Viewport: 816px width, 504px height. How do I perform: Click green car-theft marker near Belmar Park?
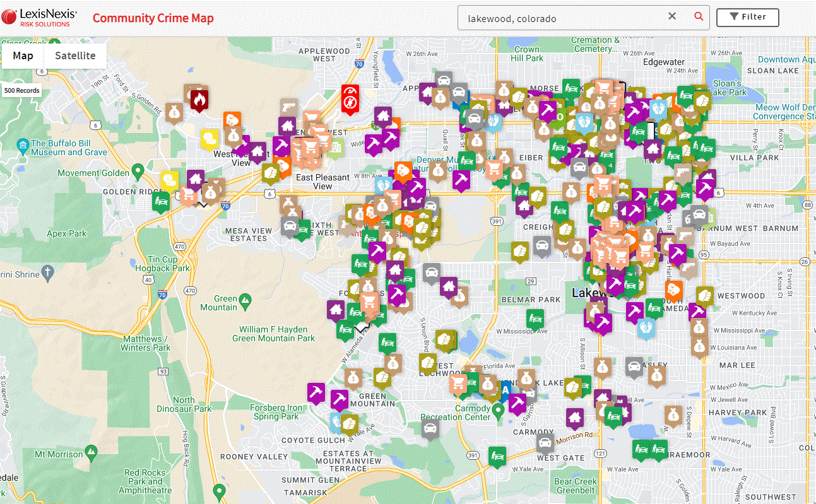535,318
